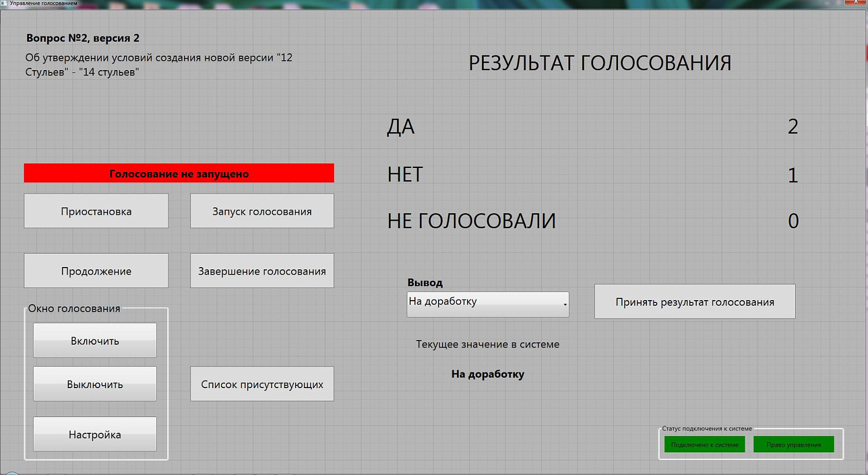
Task: Open the Список присутствующих list
Action: tap(262, 384)
